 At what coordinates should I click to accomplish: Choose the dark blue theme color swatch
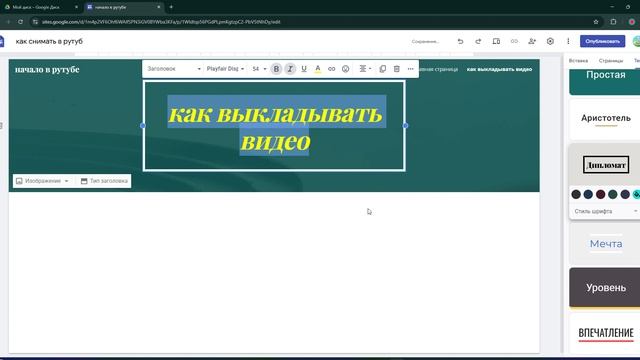pyautogui.click(x=588, y=194)
